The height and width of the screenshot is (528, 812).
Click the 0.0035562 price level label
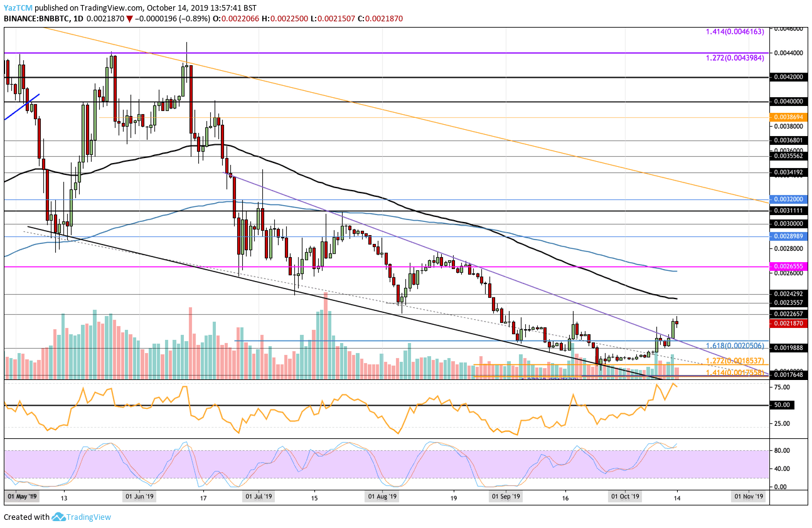(789, 156)
